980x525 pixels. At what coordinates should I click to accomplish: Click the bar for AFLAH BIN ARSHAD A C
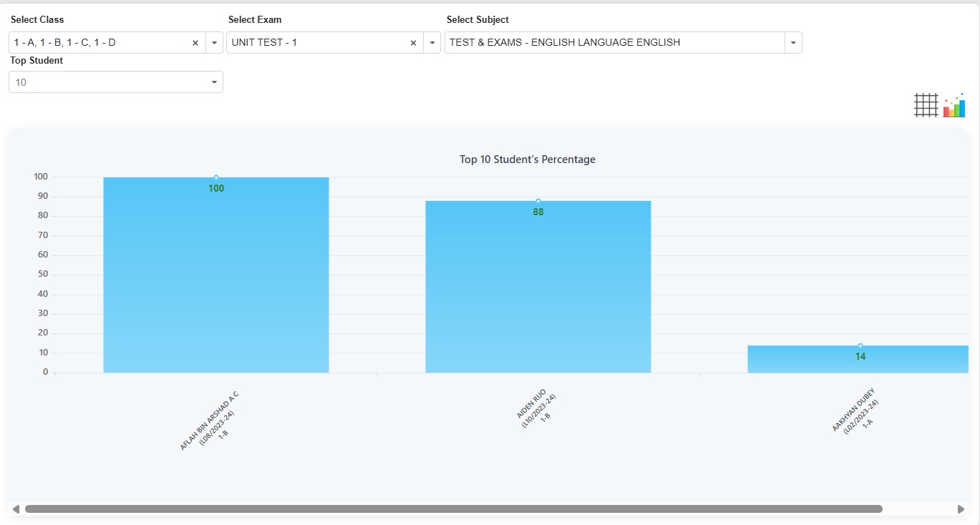[215, 279]
